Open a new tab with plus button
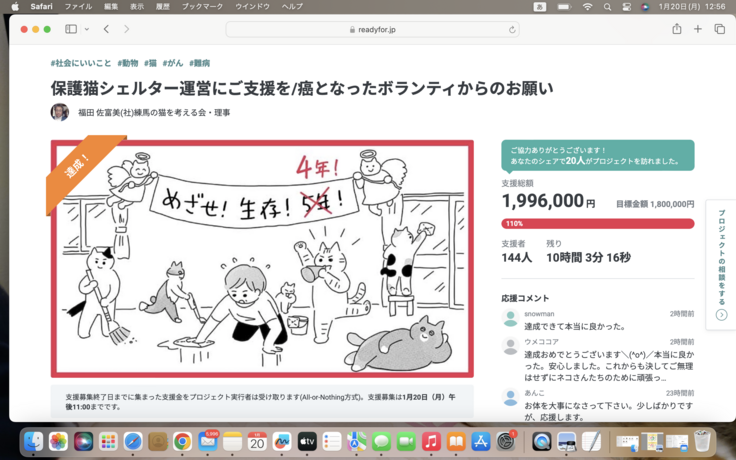 698,30
